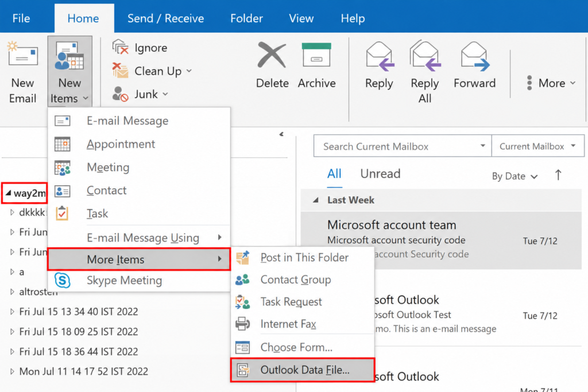
Task: Switch to the Folder tab
Action: click(x=246, y=18)
